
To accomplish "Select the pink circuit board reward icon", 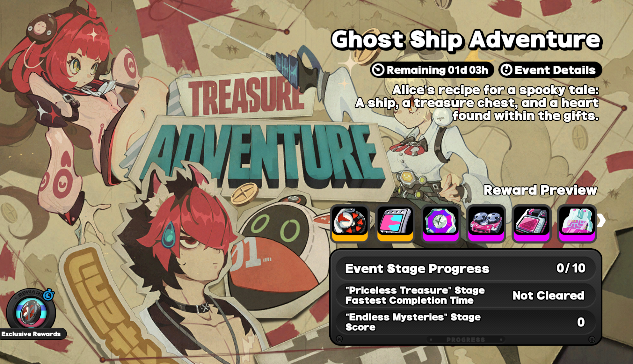I will click(577, 223).
